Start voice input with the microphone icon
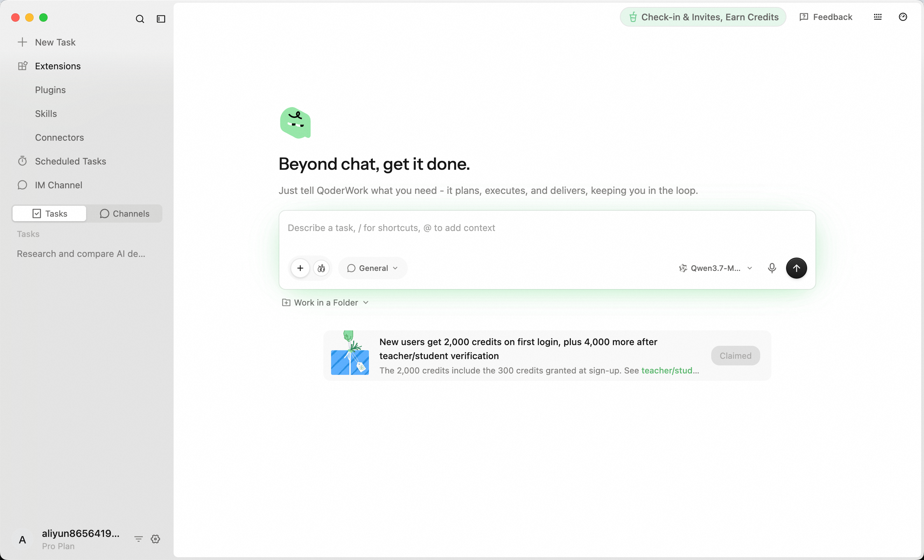 pyautogui.click(x=772, y=268)
